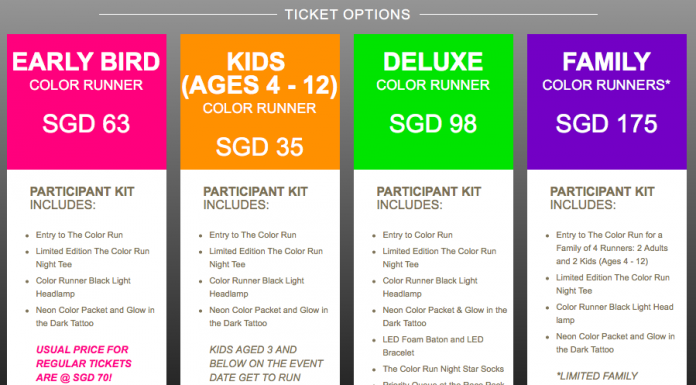Select the Kids Ages 4-12 ticket
This screenshot has height=385, width=696.
click(260, 101)
